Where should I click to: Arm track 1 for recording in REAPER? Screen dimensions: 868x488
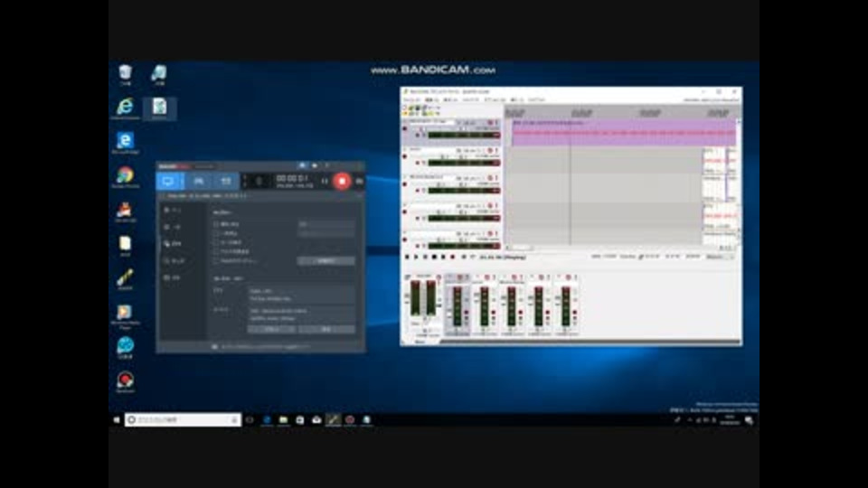405,128
